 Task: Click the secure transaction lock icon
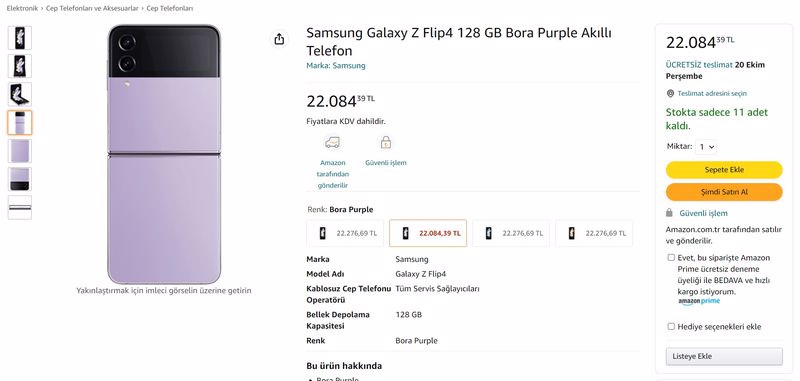point(386,142)
